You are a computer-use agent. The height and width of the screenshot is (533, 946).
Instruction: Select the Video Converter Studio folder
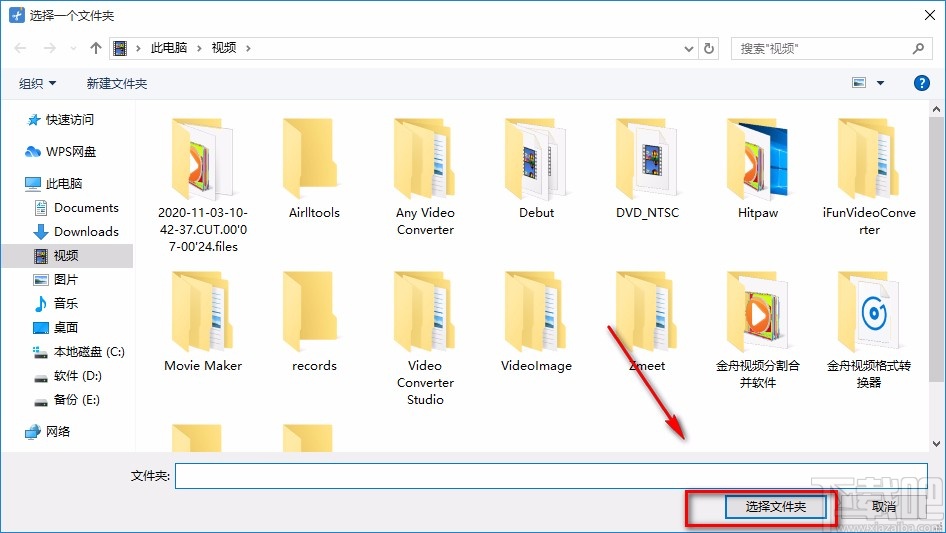click(425, 338)
